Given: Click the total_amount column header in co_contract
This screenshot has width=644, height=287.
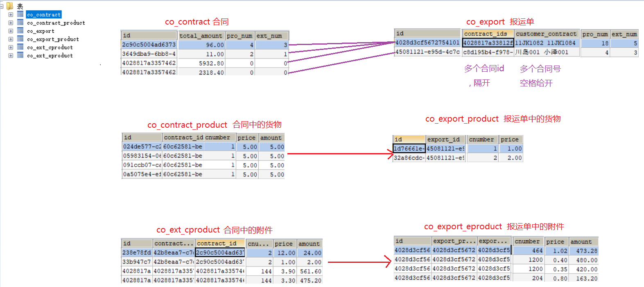Looking at the screenshot, I should coord(201,36).
